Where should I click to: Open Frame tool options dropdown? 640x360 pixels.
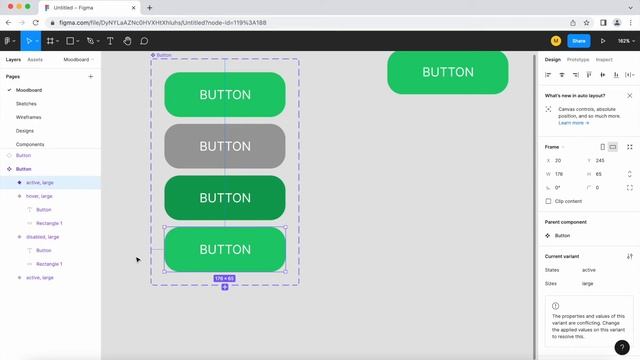[x=58, y=41]
